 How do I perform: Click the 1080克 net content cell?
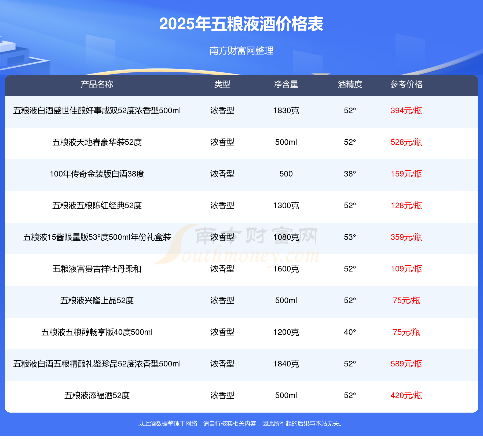click(x=286, y=237)
